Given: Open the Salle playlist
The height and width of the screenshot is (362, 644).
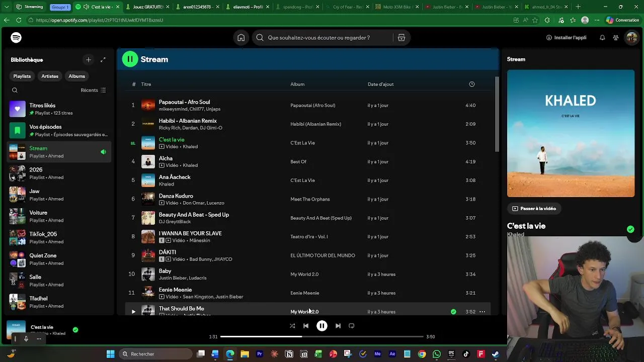Looking at the screenshot, I should tap(59, 281).
